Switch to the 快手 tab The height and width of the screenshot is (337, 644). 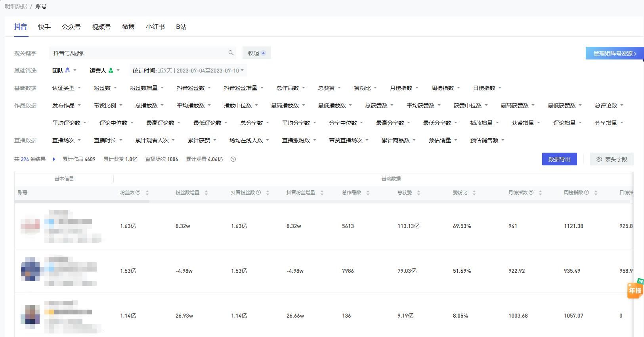44,27
